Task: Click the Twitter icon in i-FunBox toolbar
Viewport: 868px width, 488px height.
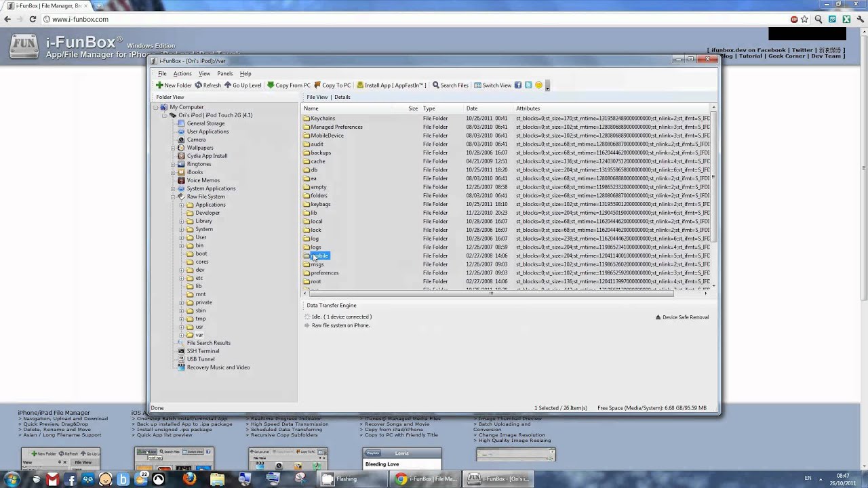Action: pyautogui.click(x=528, y=85)
